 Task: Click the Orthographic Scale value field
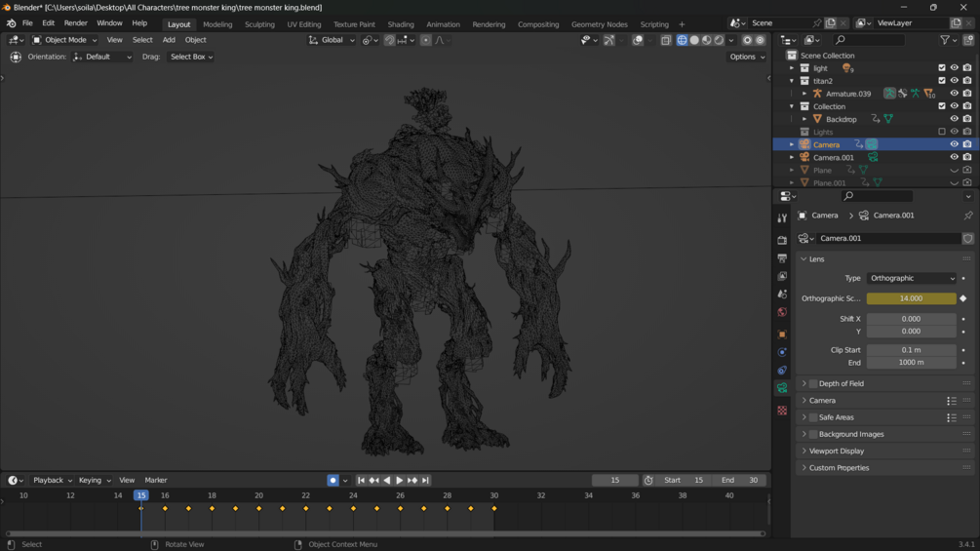click(911, 298)
